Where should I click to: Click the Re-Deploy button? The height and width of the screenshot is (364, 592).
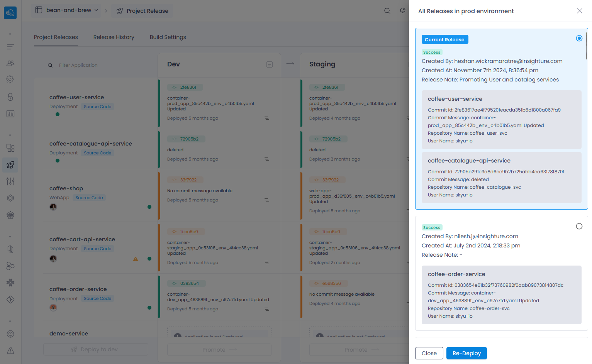tap(466, 353)
